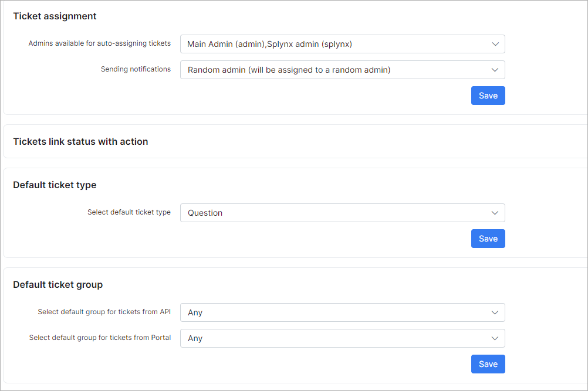This screenshot has width=588, height=391.
Task: Click chevron arrow in Sending notifications field
Action: point(495,70)
